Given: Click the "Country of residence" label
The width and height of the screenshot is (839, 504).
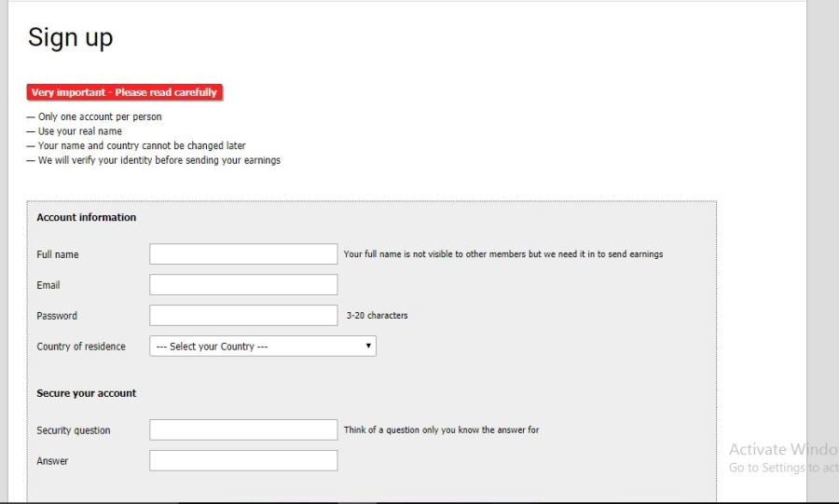Looking at the screenshot, I should coord(81,347).
